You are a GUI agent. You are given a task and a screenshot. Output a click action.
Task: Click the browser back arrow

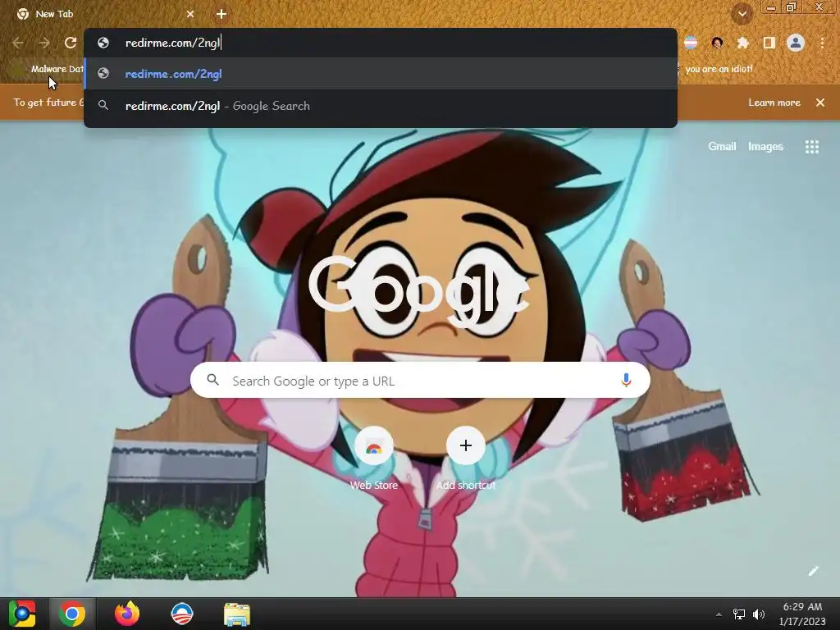click(18, 43)
